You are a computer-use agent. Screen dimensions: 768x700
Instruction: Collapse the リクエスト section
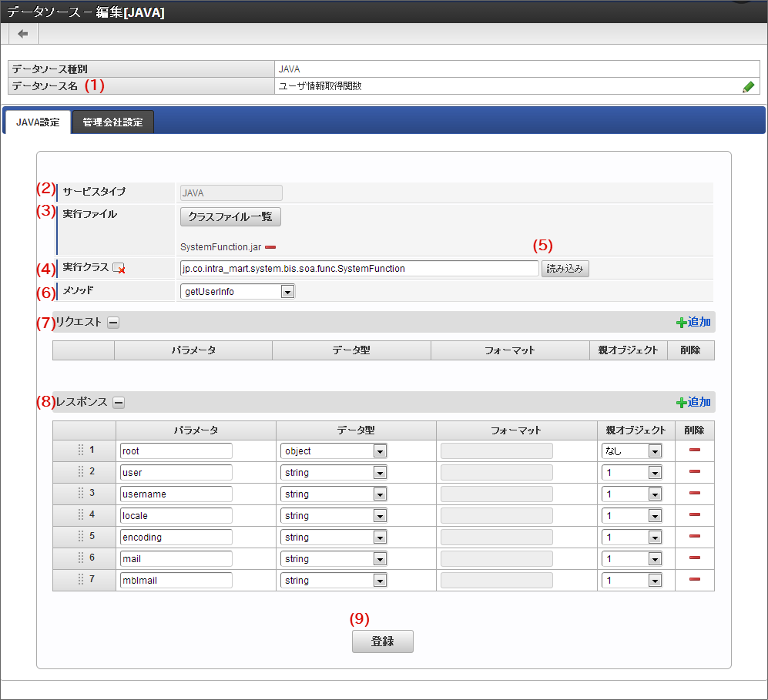113,323
